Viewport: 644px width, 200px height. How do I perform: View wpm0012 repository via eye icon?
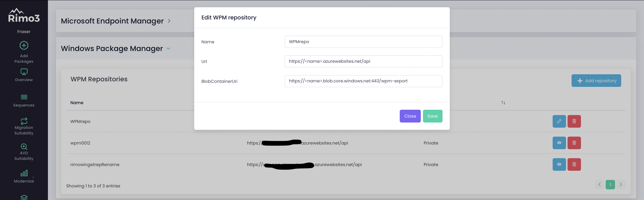click(x=559, y=143)
